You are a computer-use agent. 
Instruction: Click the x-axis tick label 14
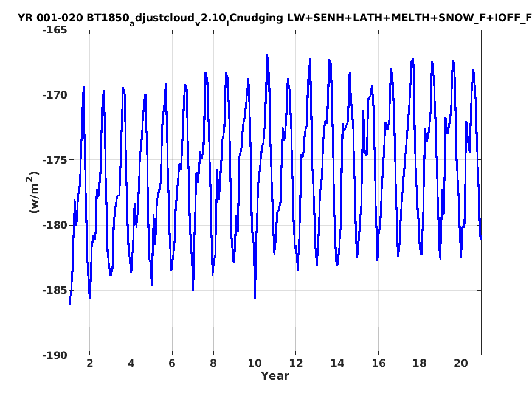pyautogui.click(x=337, y=363)
